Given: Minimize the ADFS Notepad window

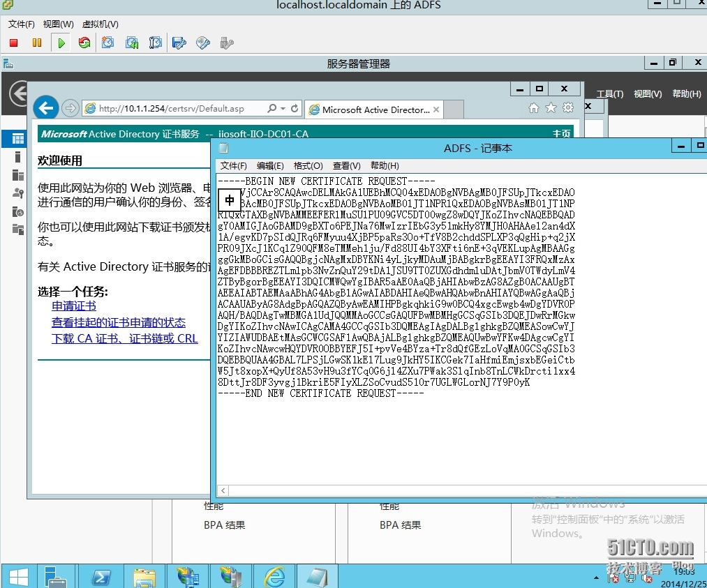Looking at the screenshot, I should point(681,146).
